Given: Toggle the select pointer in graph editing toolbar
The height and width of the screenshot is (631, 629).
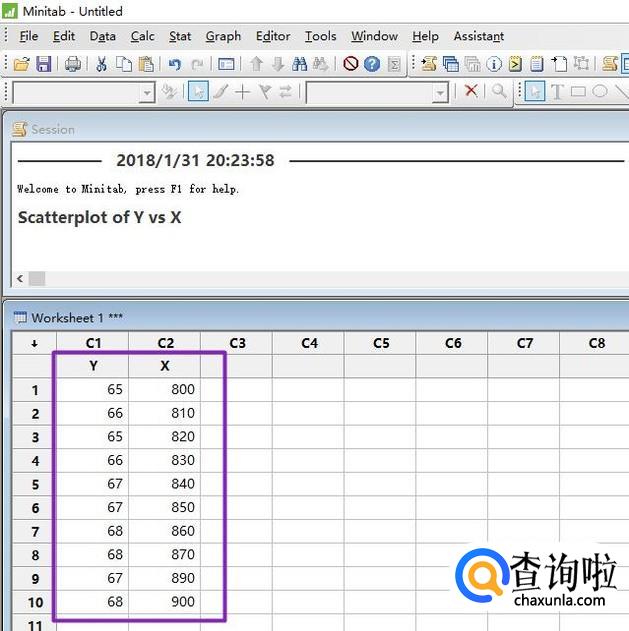Looking at the screenshot, I should (198, 91).
